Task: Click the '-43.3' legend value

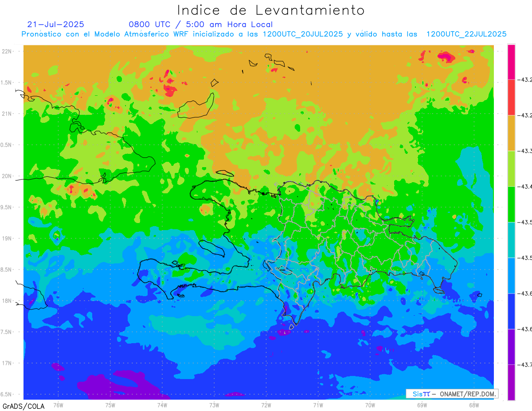Action: point(525,151)
